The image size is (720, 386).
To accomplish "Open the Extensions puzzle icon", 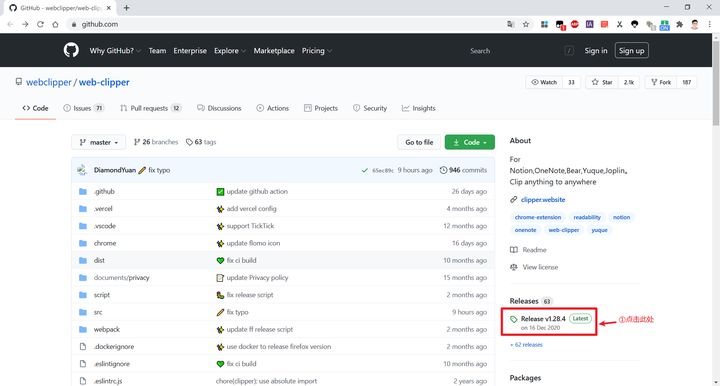I will (680, 24).
